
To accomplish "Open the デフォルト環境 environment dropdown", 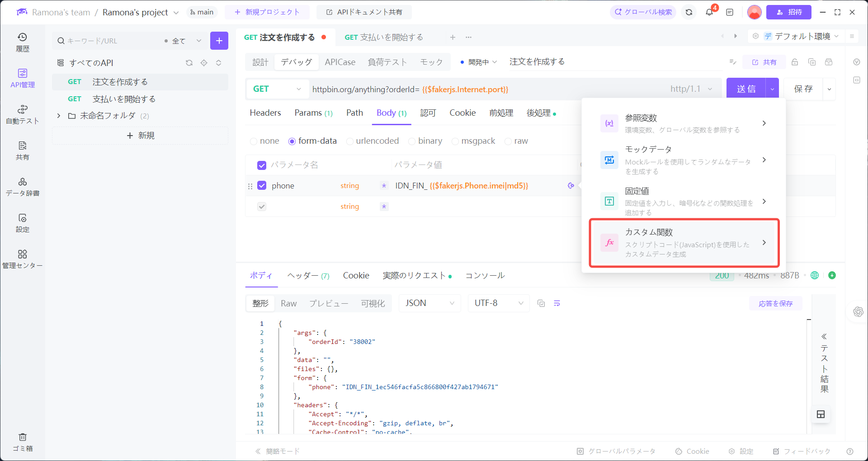I will [x=804, y=36].
